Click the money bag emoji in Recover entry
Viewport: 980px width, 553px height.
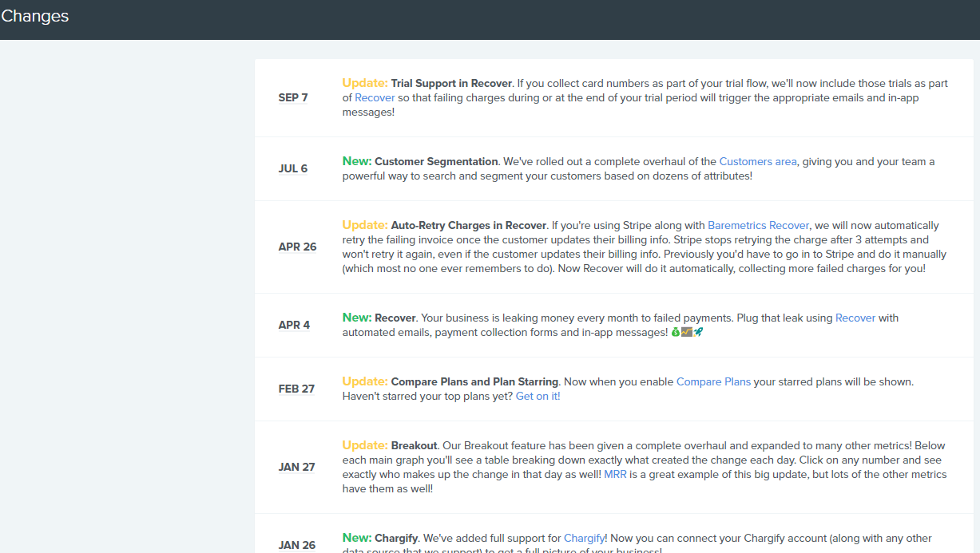[x=676, y=332]
